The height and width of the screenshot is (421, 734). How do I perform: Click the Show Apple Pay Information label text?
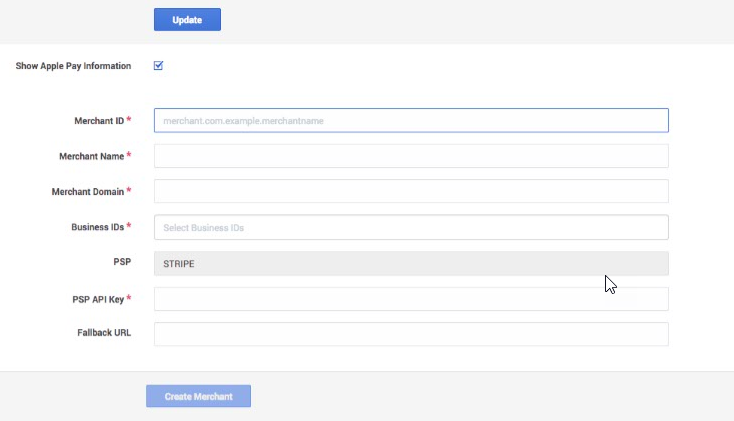pyautogui.click(x=73, y=66)
